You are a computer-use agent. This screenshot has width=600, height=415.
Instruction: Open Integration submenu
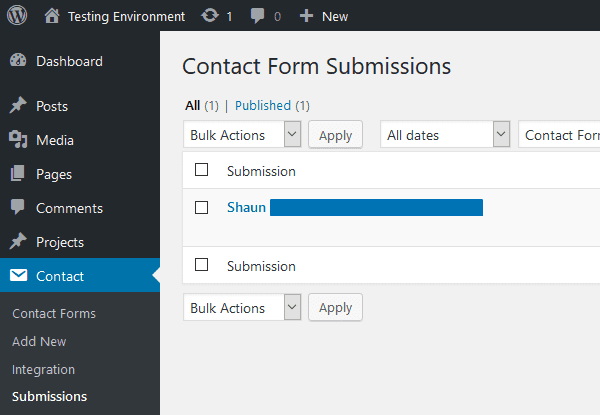pos(43,369)
